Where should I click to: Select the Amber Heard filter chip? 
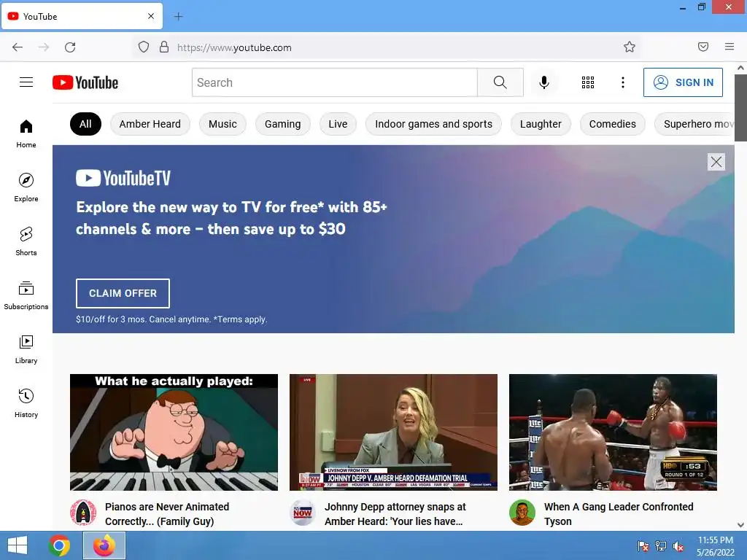pos(150,124)
